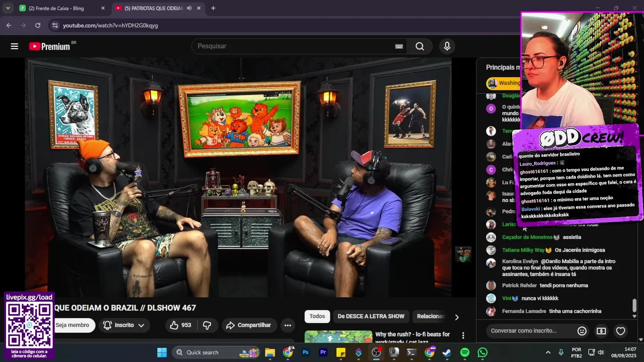This screenshot has height=362, width=644.
Task: Mute the playing YouTube tab audio icon
Action: tap(189, 8)
